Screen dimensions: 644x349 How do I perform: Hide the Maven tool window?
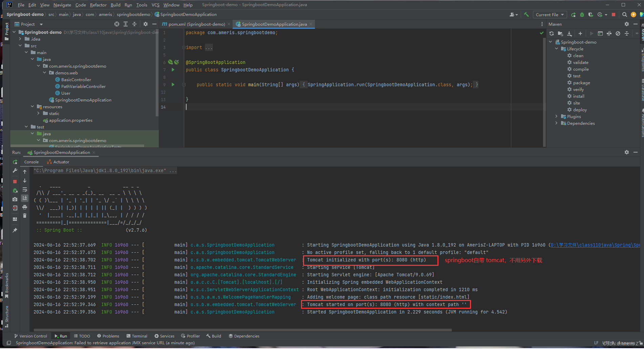(x=636, y=24)
